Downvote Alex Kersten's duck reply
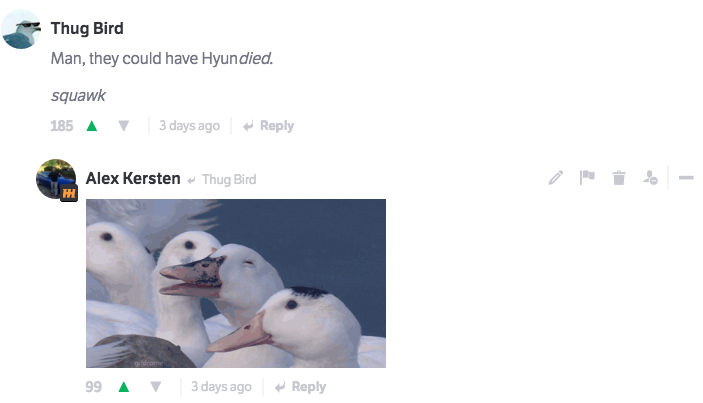Viewport: 703px width, 403px height. tap(156, 387)
